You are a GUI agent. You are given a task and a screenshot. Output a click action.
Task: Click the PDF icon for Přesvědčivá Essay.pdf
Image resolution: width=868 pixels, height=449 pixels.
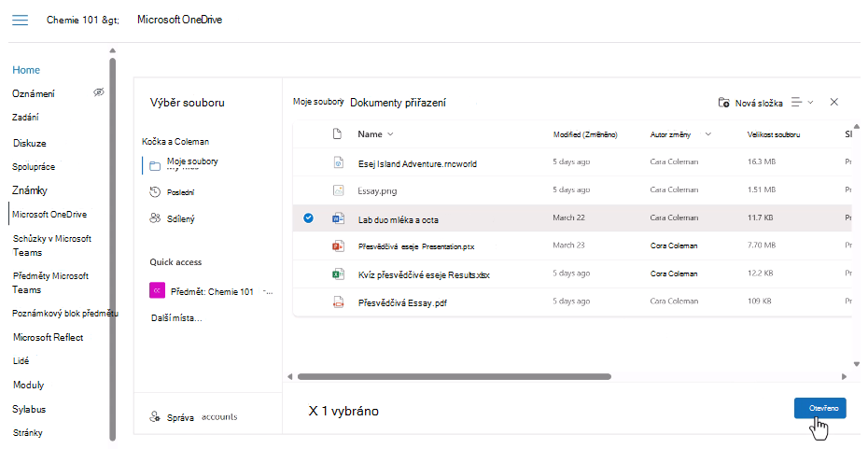(338, 302)
